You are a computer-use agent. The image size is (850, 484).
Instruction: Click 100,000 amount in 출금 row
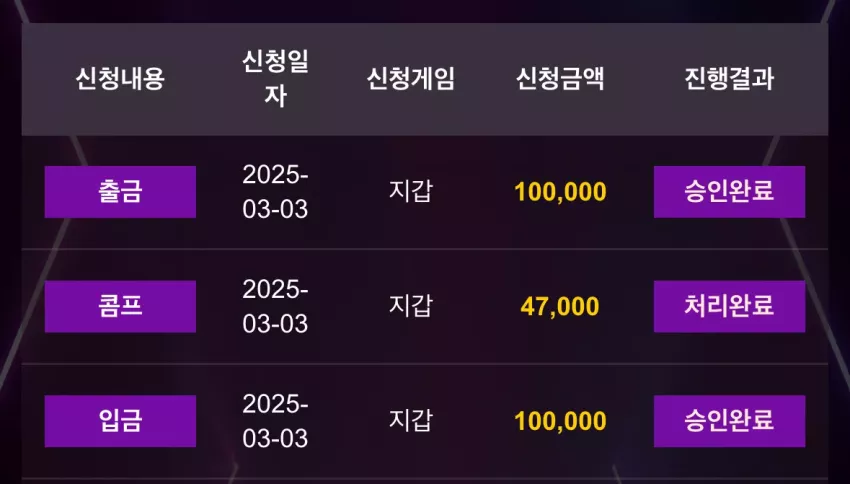tap(560, 192)
